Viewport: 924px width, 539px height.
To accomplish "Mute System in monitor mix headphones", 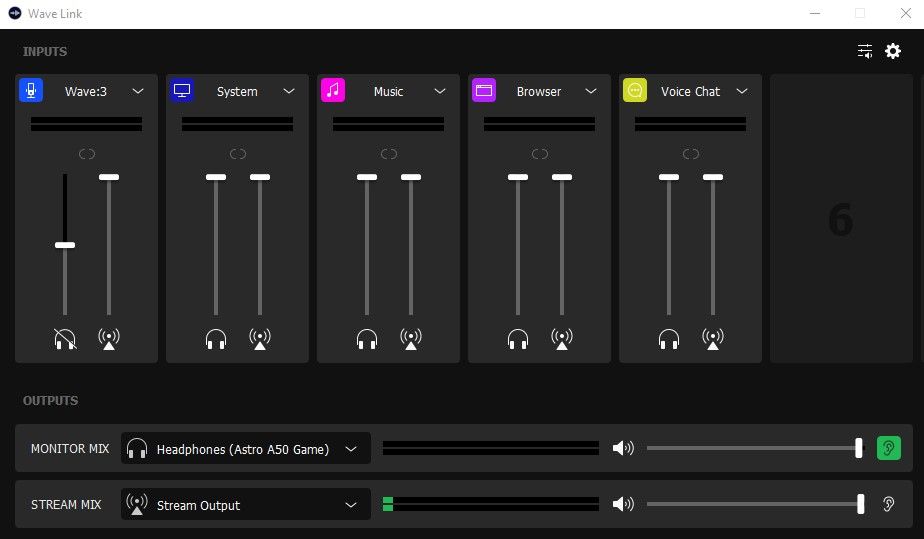I will point(216,339).
